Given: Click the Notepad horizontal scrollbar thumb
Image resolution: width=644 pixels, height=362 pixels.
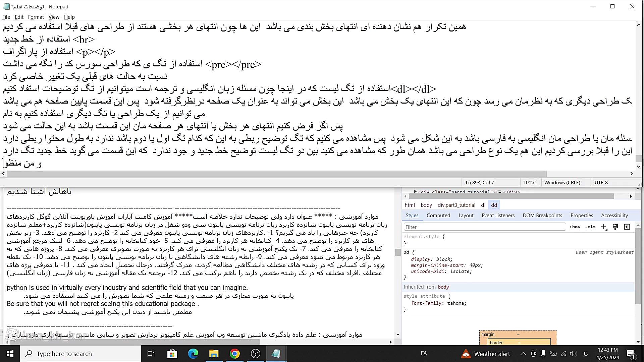Looking at the screenshot, I should tap(277, 174).
